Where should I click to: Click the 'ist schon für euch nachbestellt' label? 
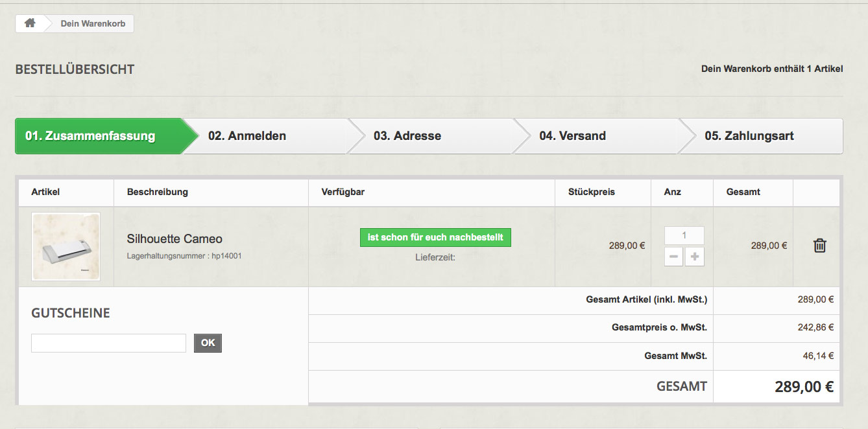(x=435, y=237)
